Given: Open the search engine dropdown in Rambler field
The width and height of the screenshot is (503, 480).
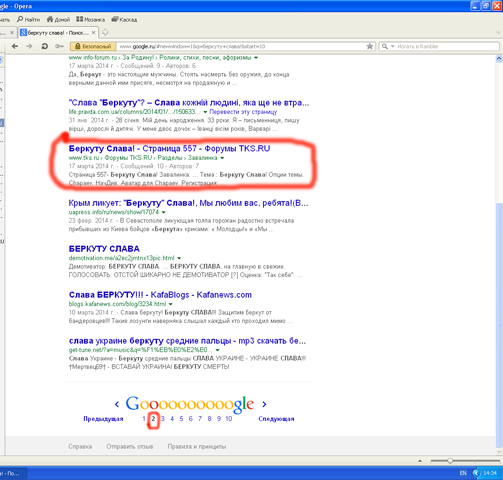Looking at the screenshot, I should (392, 46).
